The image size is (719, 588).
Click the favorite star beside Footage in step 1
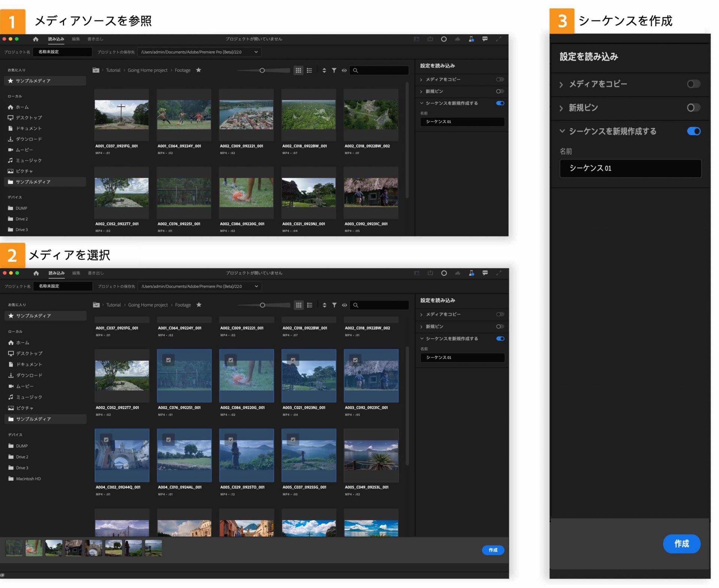point(198,70)
